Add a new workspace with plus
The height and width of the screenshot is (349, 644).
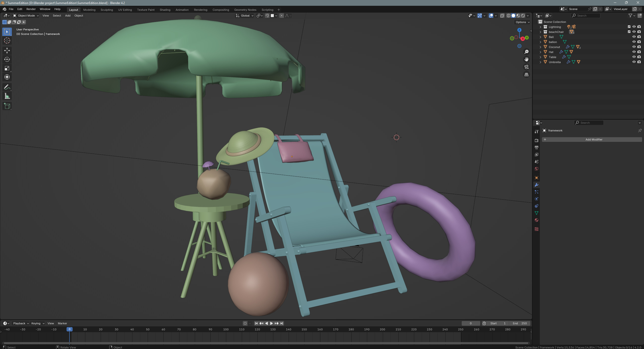click(279, 10)
